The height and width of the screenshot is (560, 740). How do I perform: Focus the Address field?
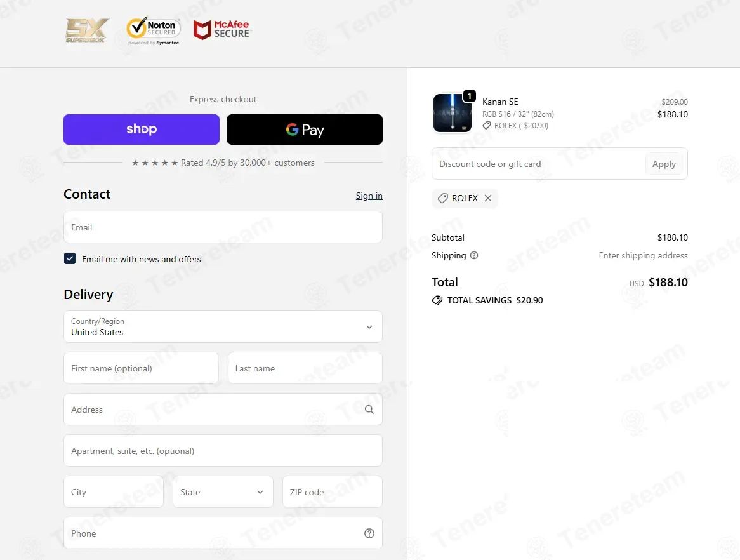point(223,410)
